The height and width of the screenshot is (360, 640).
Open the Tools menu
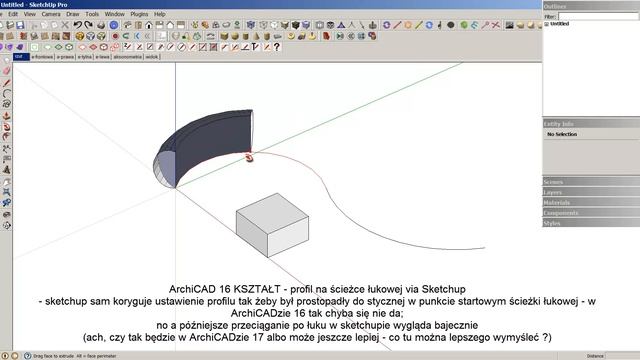point(92,14)
